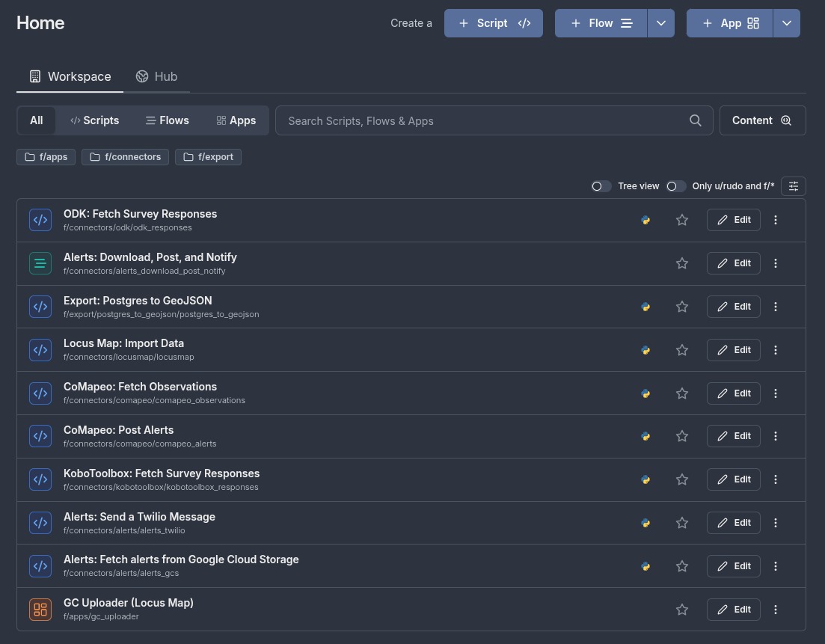
Task: Switch to the Hub tab
Action: coord(156,76)
